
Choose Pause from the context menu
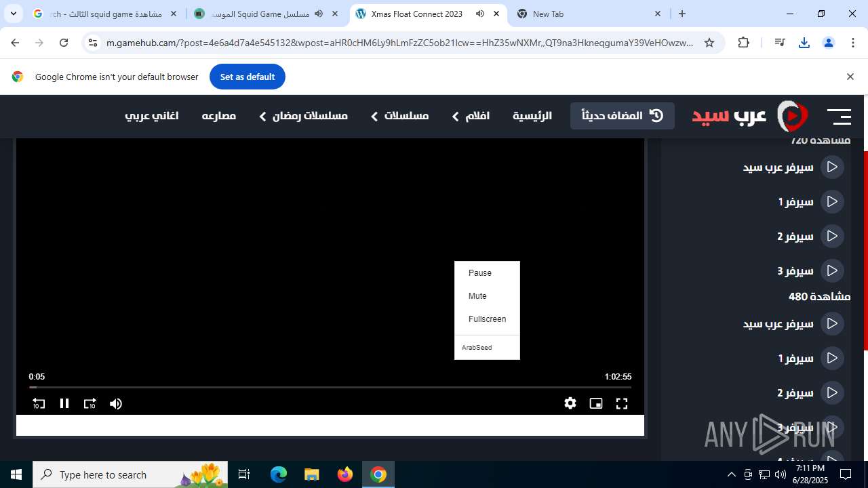(487, 272)
